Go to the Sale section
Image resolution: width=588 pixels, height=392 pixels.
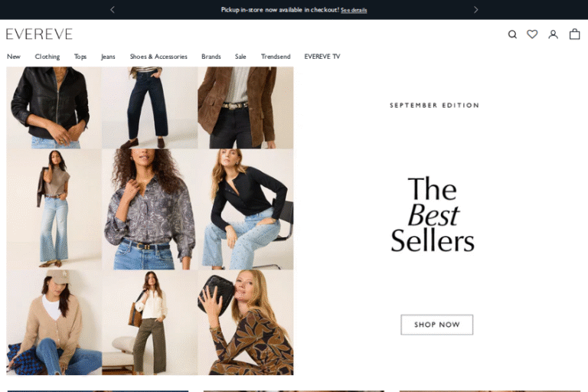click(240, 57)
